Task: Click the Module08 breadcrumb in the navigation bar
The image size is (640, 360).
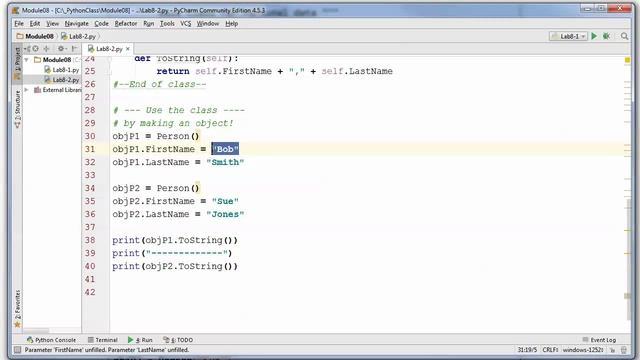Action: [36, 36]
